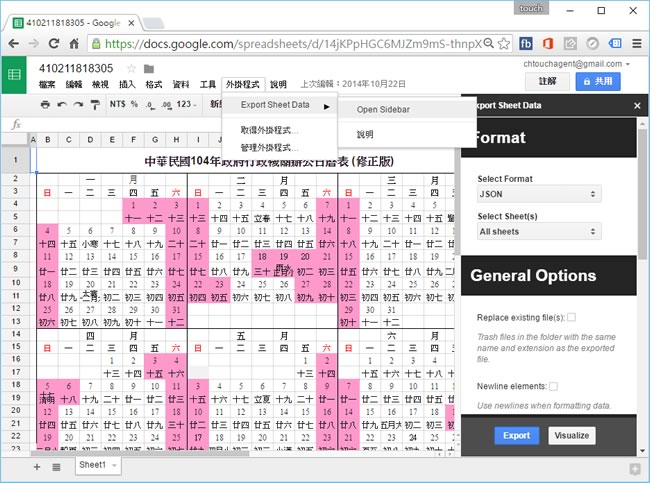Screen dimensions: 650x483
Task: Choose Open Sidebar from submenu
Action: [406, 110]
